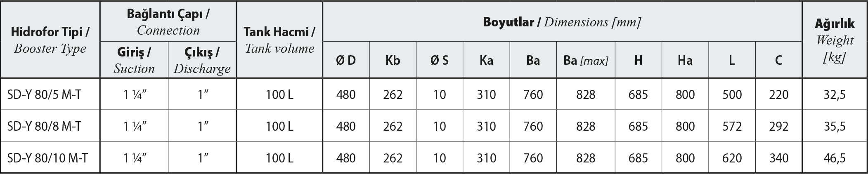This screenshot has height=174, width=868.
Task: Click the Ø D column header
Action: pos(346,60)
